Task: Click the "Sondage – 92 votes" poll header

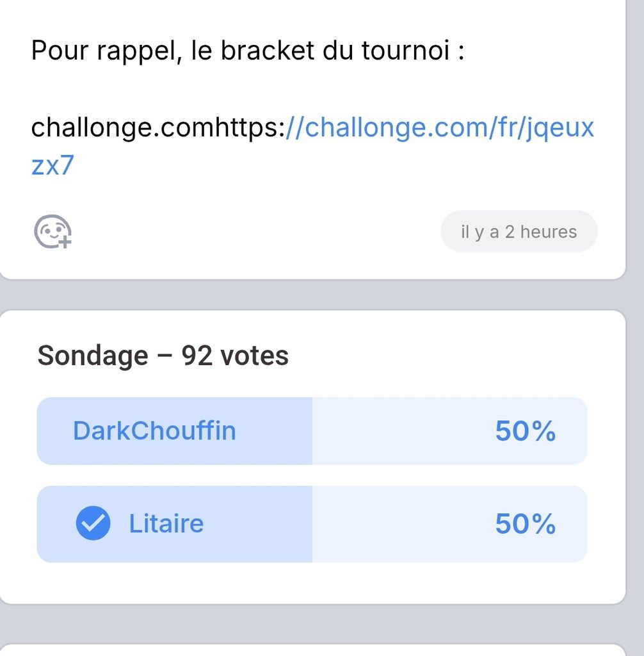Action: (x=163, y=355)
